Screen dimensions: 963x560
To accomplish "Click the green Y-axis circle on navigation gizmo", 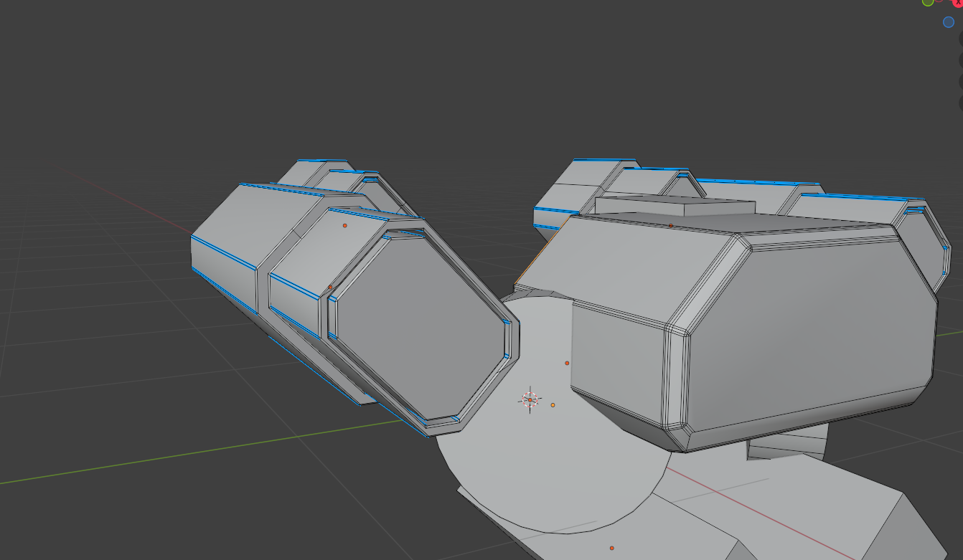I will (928, 2).
